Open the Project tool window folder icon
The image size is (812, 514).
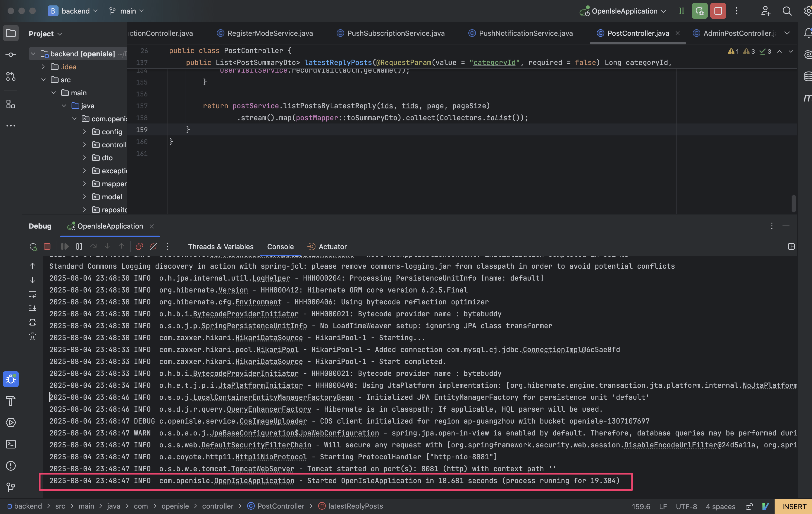pyautogui.click(x=11, y=33)
